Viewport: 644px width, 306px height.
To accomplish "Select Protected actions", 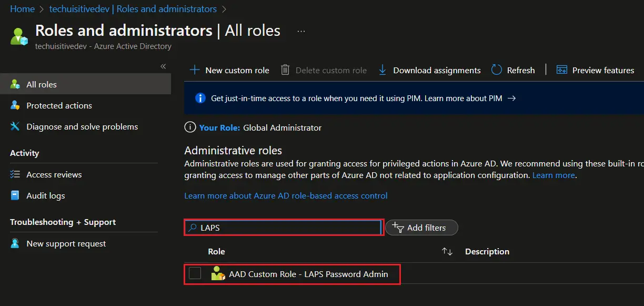I will point(58,105).
